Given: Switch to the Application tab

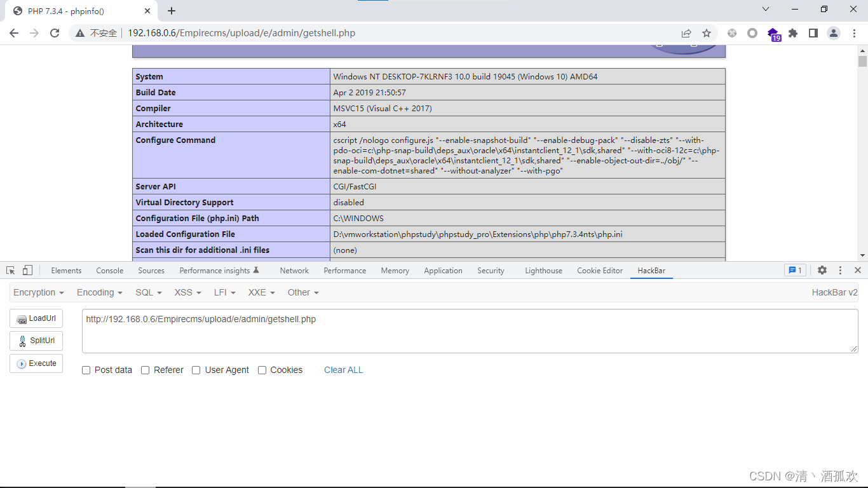Looking at the screenshot, I should [x=443, y=271].
